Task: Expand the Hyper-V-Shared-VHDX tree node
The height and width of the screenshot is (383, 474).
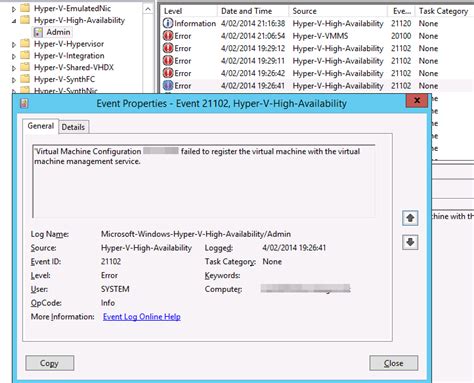Action: click(14, 68)
